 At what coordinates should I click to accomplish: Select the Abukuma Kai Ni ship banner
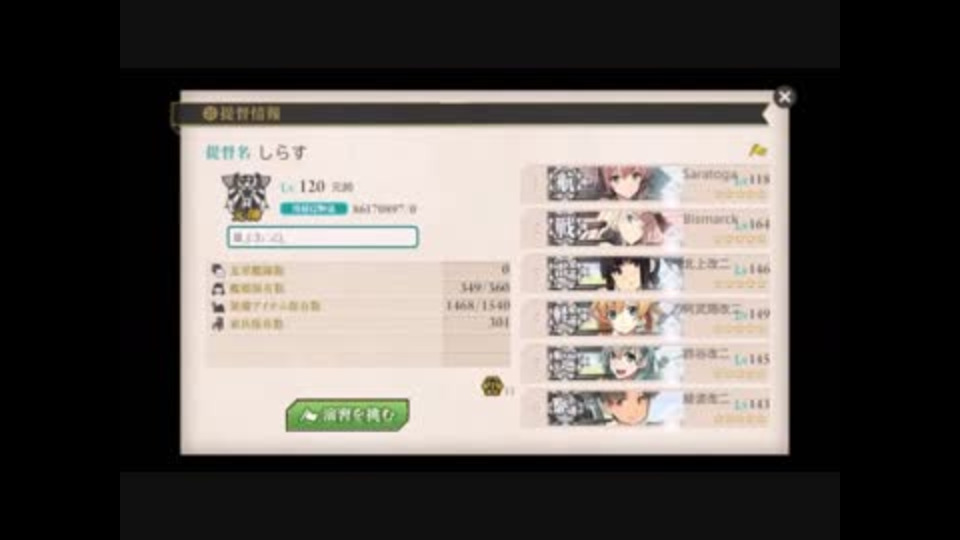pyautogui.click(x=646, y=318)
